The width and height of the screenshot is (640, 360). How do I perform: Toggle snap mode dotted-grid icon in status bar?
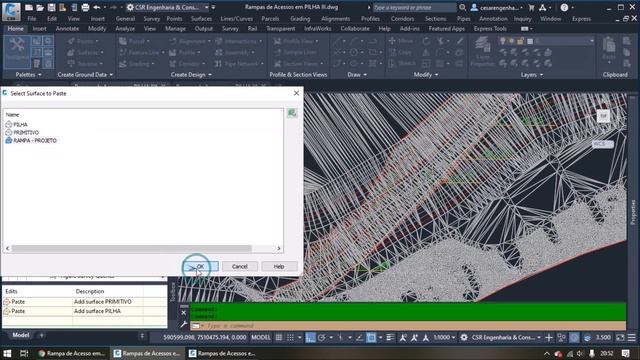point(290,338)
